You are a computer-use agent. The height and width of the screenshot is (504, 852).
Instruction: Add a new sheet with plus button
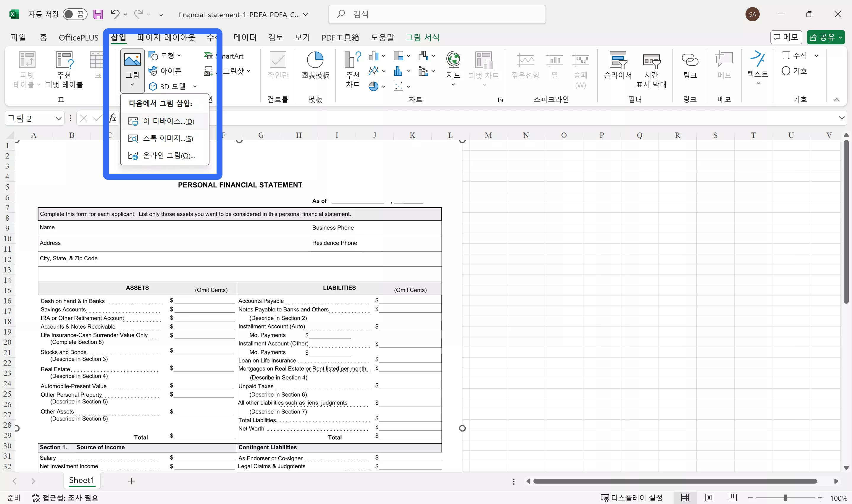click(131, 481)
